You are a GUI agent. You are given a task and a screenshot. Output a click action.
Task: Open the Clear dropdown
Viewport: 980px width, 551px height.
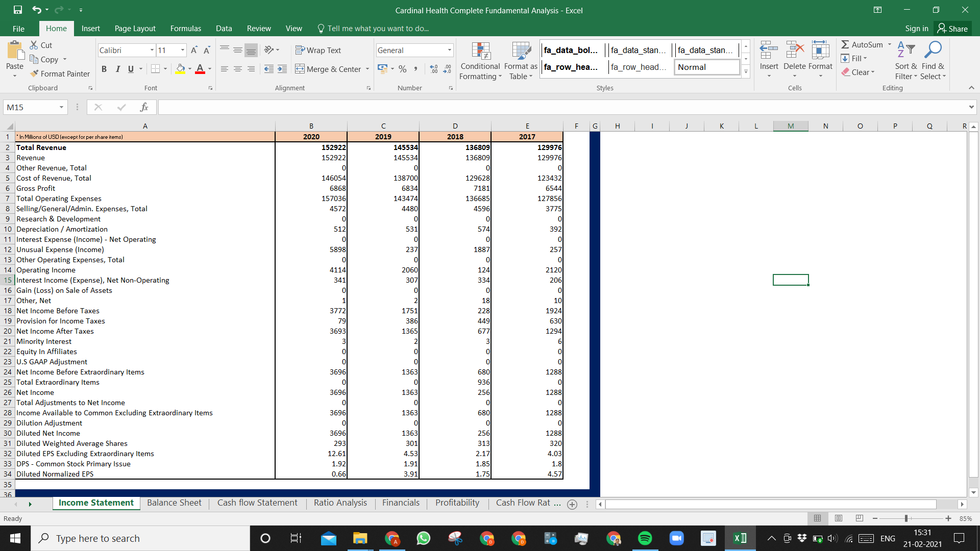(858, 72)
